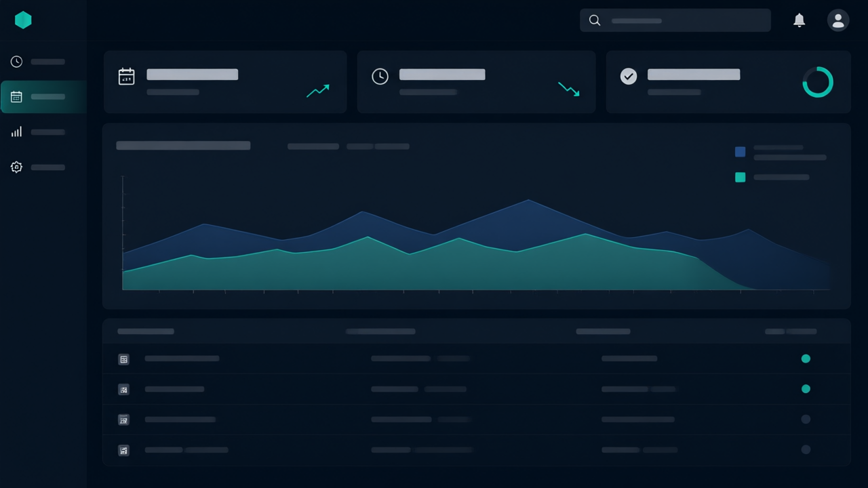The image size is (868, 488).
Task: Click the magnifier icon in search bar
Action: pos(595,20)
